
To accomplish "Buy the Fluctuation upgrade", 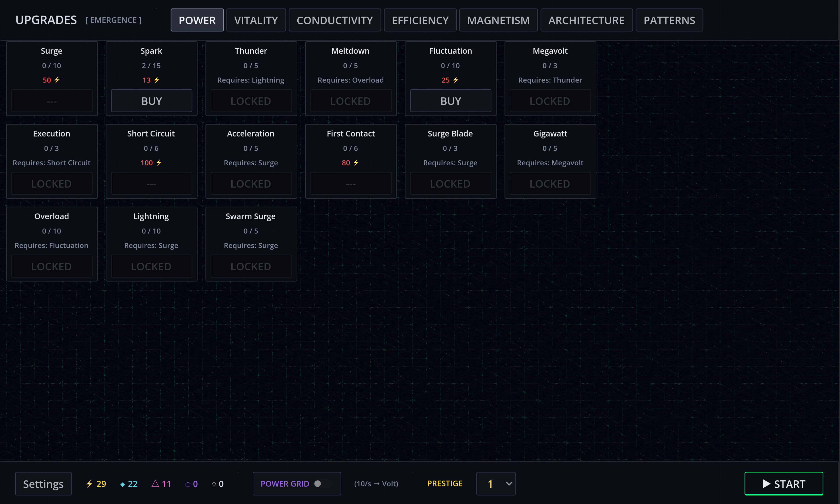I will 450,101.
